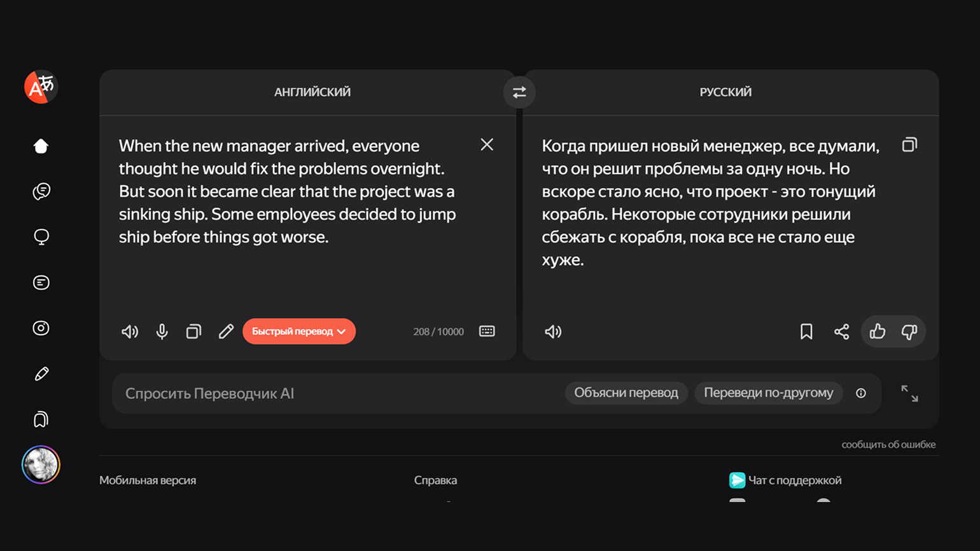
Task: Swap the translation languages with arrows icon
Action: [x=519, y=92]
